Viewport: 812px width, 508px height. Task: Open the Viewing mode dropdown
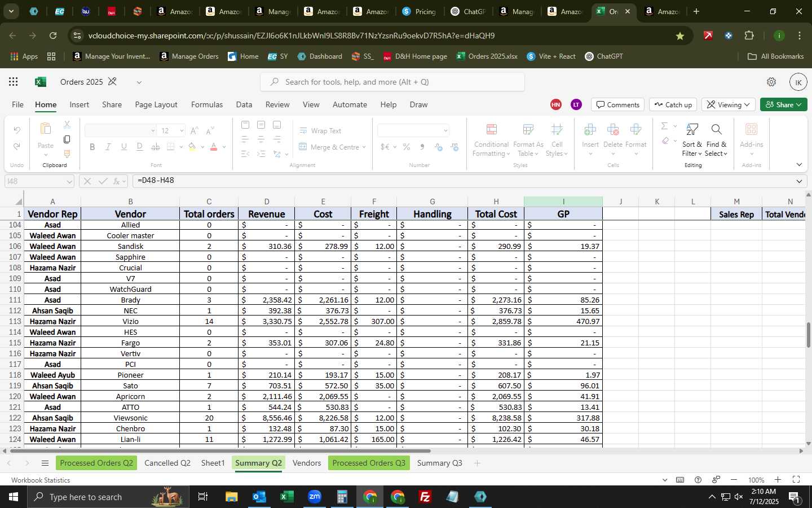[728, 105]
